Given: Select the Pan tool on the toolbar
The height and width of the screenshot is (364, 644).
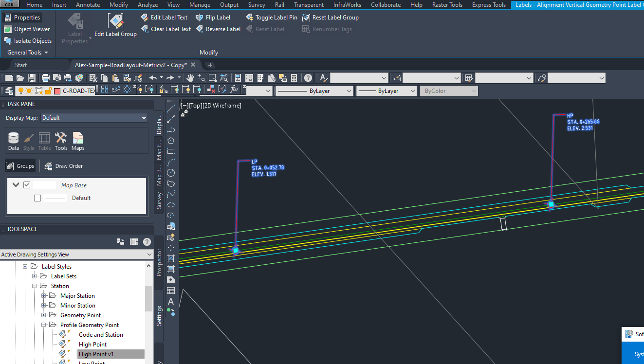Looking at the screenshot, I should click(x=190, y=77).
